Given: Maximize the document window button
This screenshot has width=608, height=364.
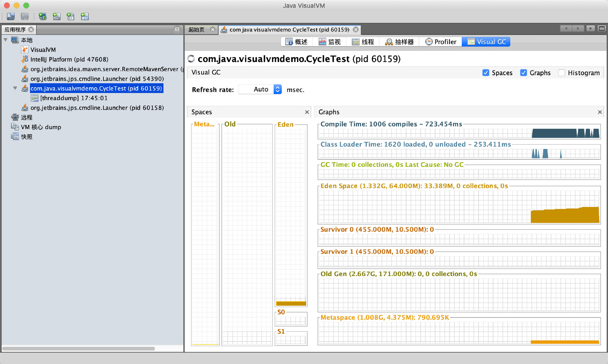Looking at the screenshot, I should coord(602,29).
